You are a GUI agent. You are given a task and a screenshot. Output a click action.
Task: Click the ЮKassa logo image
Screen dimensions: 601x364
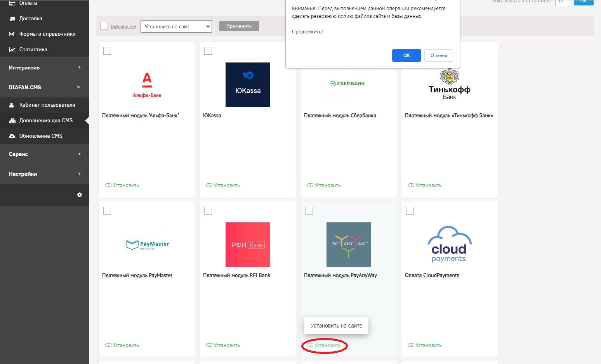pos(248,85)
